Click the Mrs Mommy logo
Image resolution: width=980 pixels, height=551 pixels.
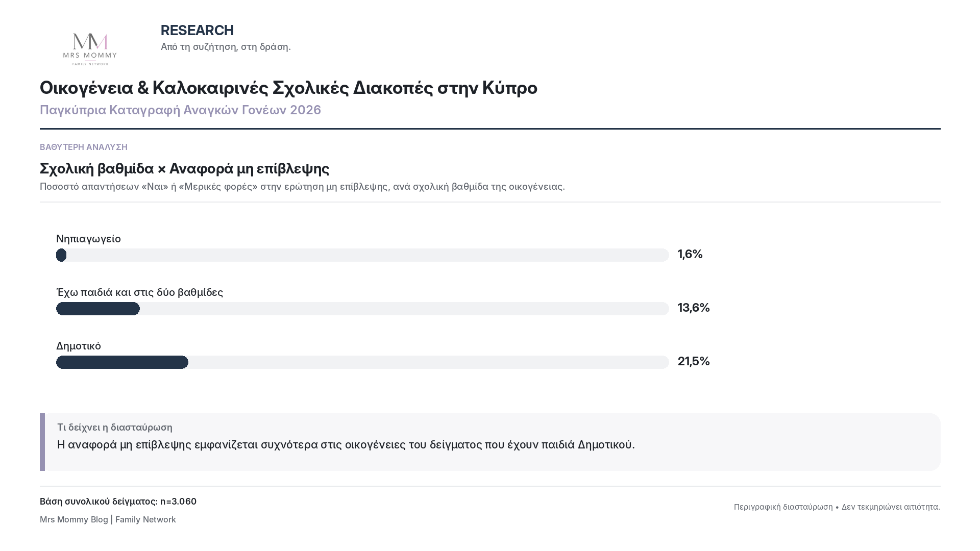pos(90,49)
